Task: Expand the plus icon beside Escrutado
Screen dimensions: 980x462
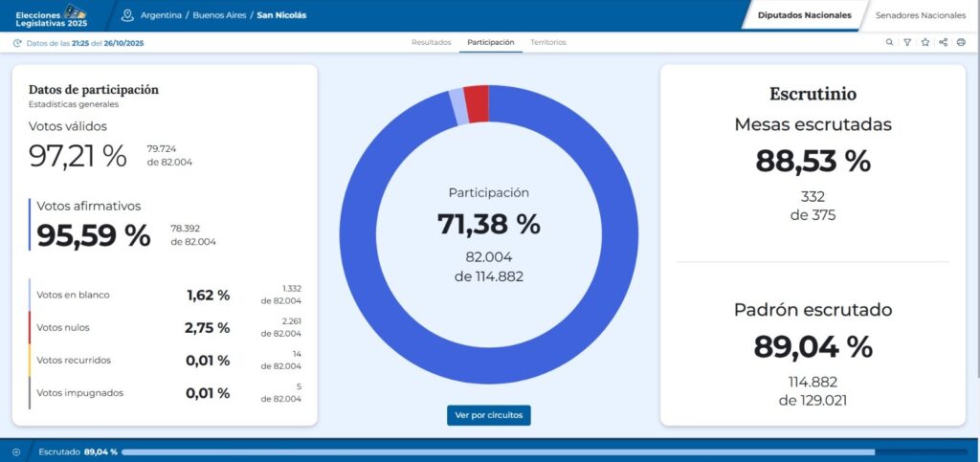Action: (16, 452)
